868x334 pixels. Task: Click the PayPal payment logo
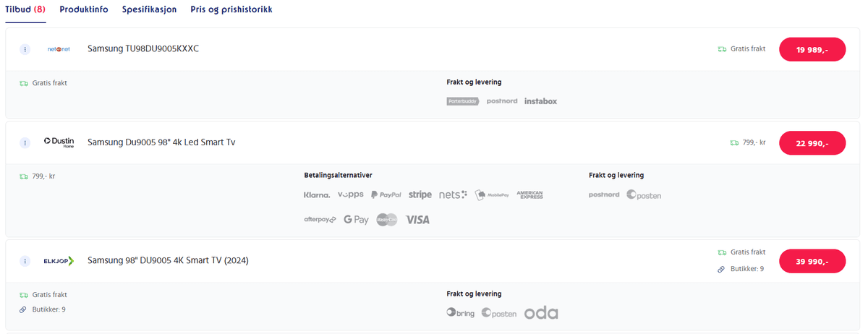click(386, 195)
